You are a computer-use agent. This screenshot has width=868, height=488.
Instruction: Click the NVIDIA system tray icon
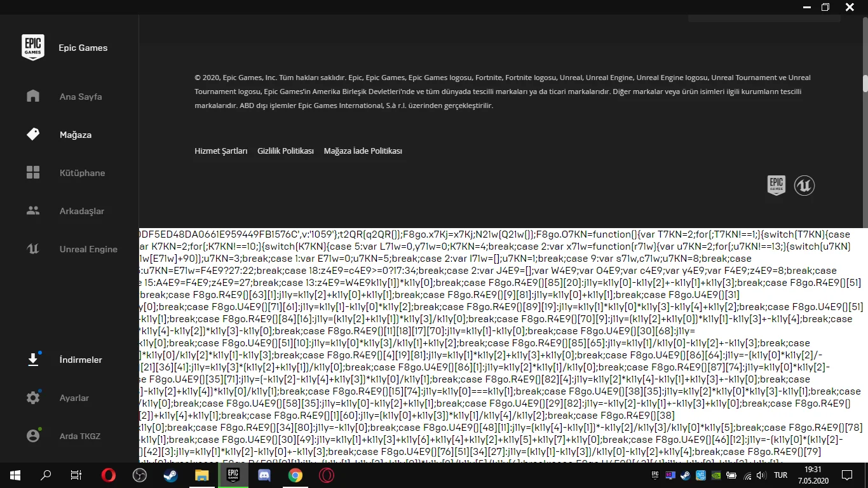(x=716, y=475)
